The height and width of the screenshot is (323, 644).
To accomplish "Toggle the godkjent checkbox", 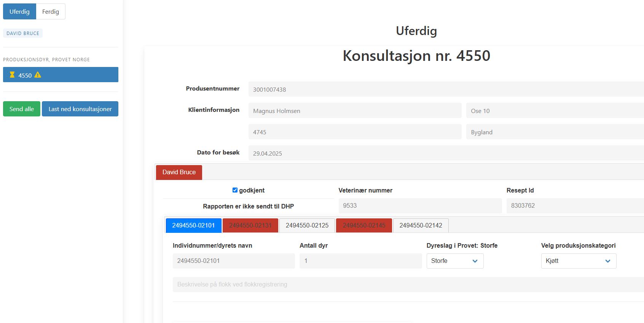I will pos(235,190).
